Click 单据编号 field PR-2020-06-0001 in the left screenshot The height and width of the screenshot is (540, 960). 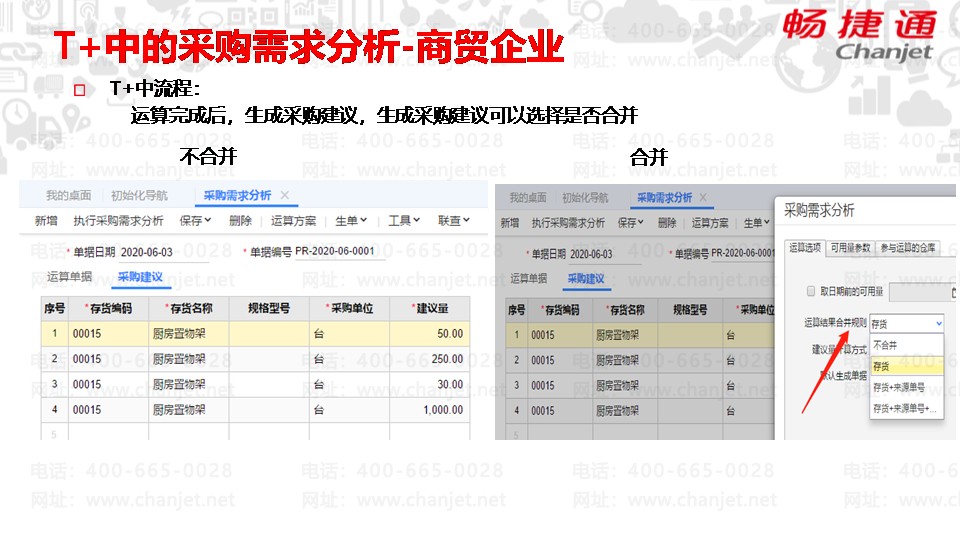340,252
